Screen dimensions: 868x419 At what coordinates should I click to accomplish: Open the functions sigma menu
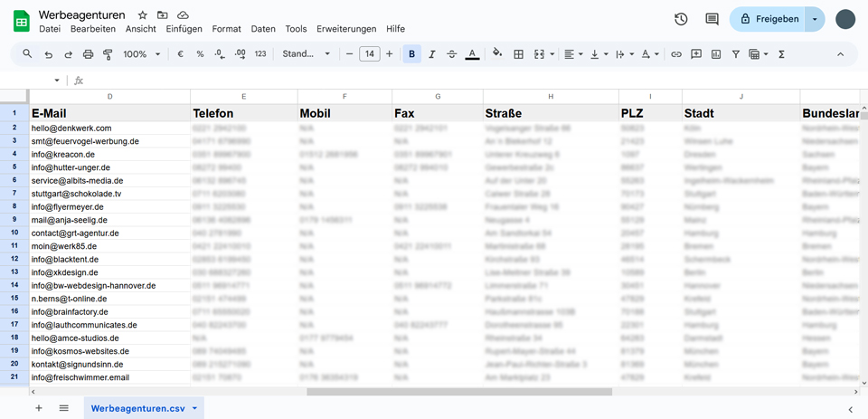pyautogui.click(x=781, y=54)
